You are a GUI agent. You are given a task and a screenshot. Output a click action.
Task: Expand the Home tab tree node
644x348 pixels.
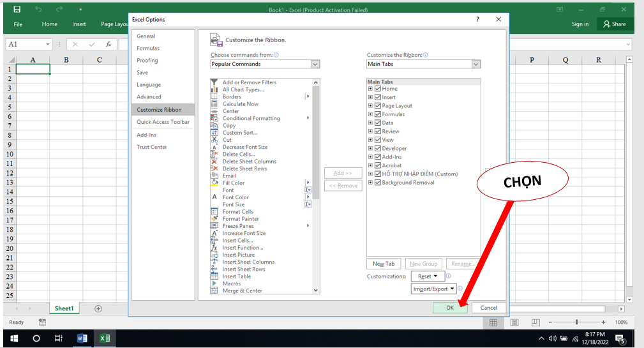(x=370, y=89)
